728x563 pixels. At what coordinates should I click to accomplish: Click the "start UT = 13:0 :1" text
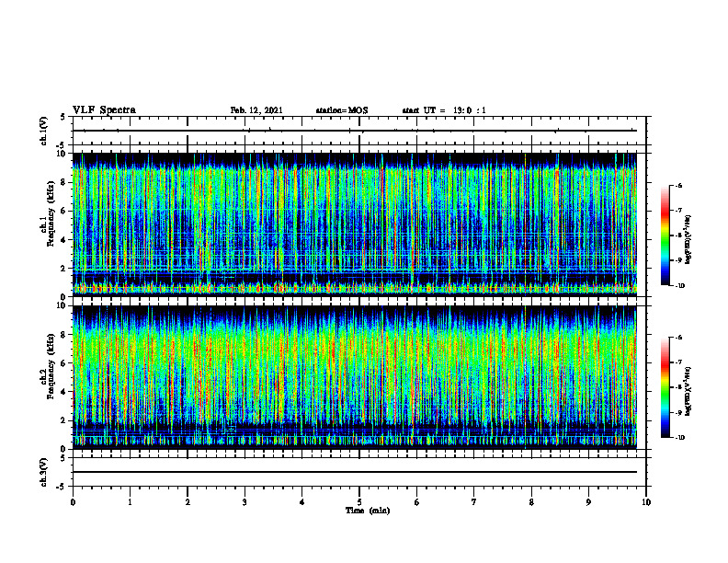[x=444, y=110]
